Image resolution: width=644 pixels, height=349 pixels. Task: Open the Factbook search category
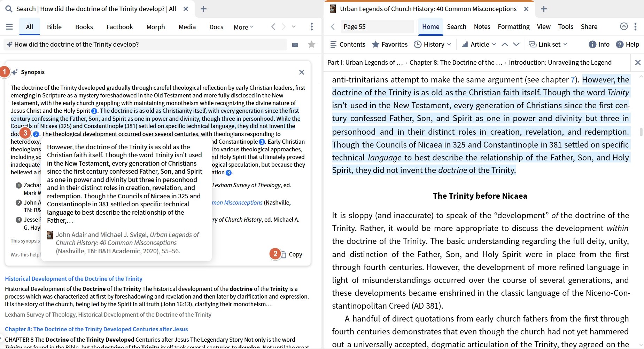119,27
